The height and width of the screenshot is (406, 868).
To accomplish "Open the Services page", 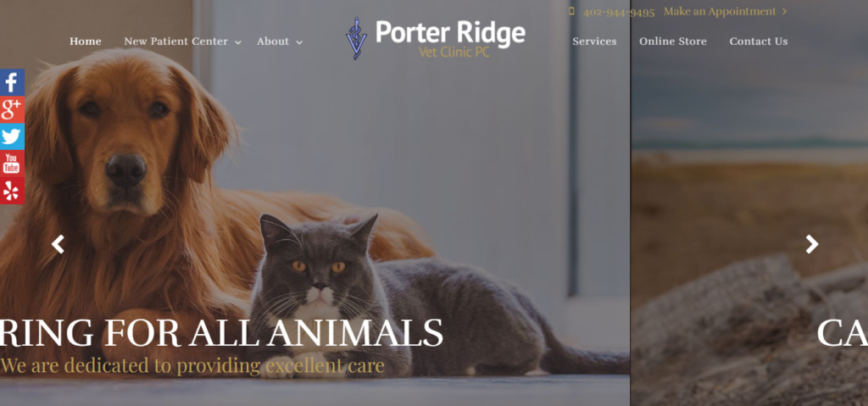I will coord(594,42).
